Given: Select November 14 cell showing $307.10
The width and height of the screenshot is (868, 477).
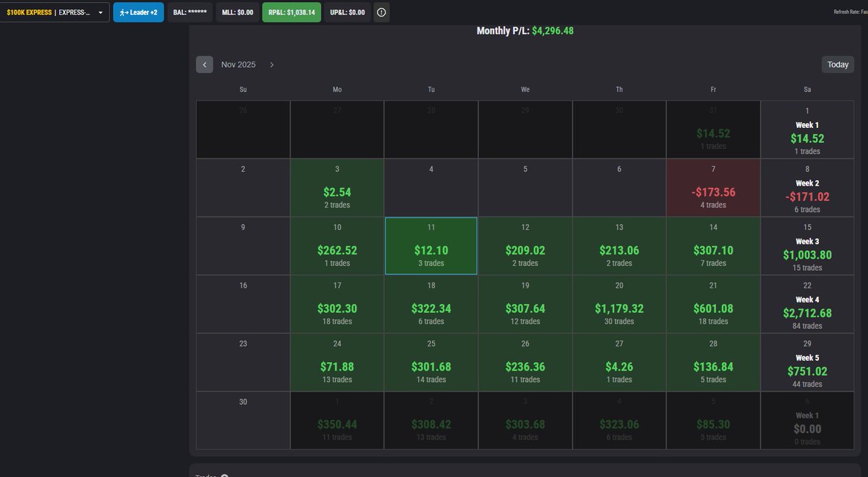Looking at the screenshot, I should 713,246.
